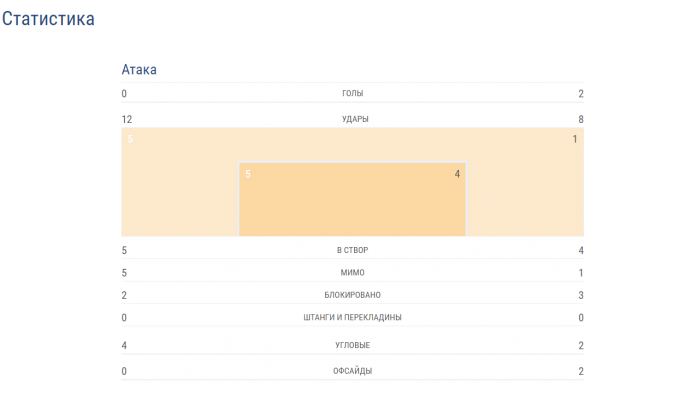Image resolution: width=691 pixels, height=400 pixels.
Task: Click the УГЛОВЫЕ stat label
Action: coord(352,345)
